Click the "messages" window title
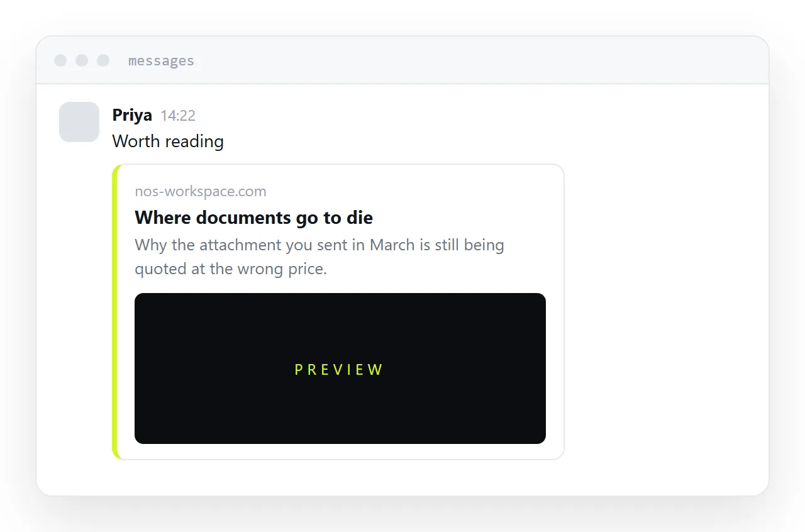805x532 pixels. pyautogui.click(x=161, y=60)
